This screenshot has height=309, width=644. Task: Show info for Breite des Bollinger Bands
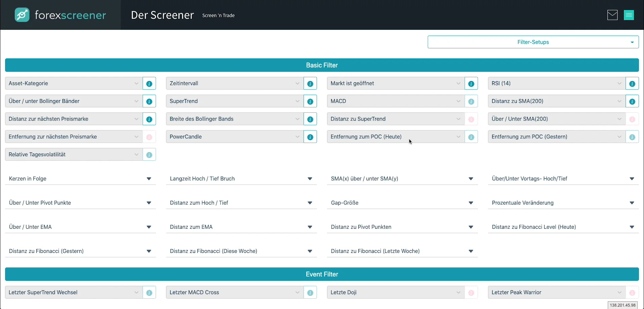click(310, 119)
